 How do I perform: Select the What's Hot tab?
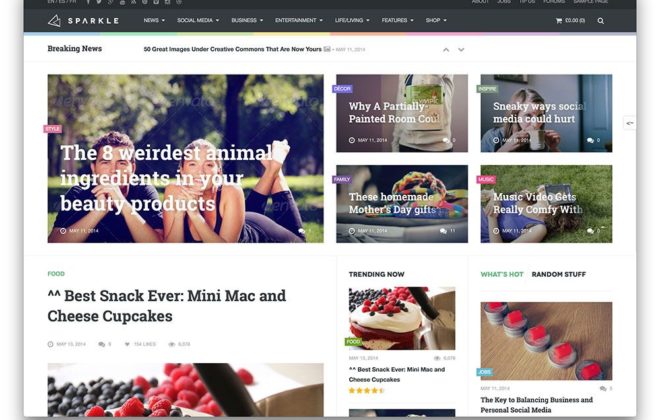point(502,274)
